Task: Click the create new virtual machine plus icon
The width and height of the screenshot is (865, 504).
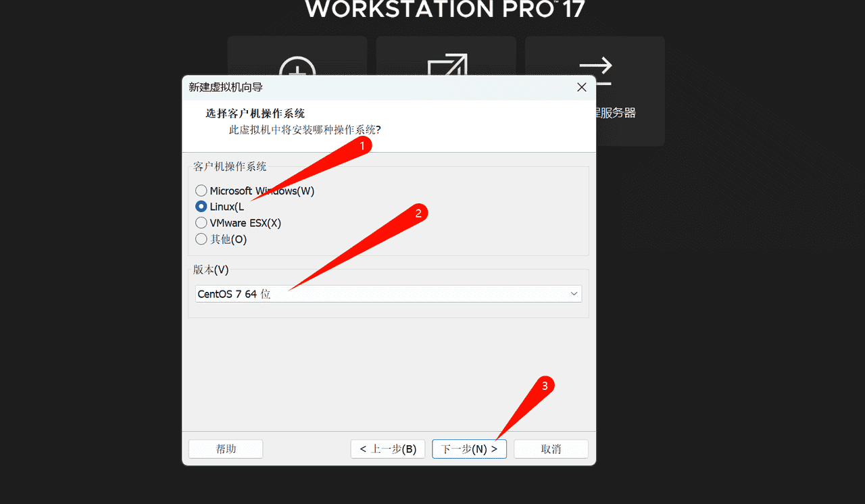Action: 297,66
